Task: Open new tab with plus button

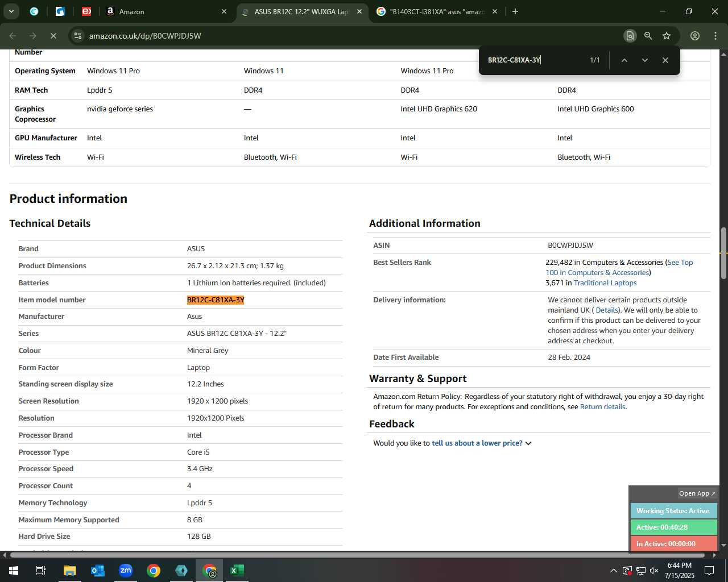Action: click(515, 11)
